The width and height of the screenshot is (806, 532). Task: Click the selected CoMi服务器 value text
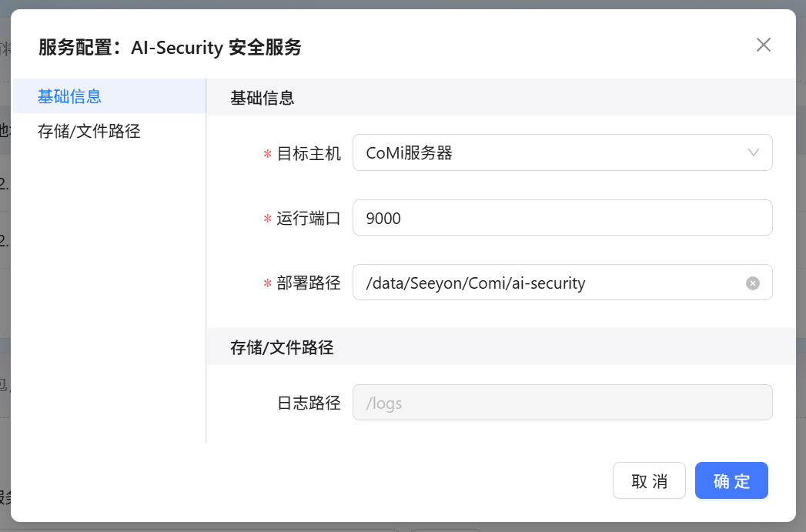410,153
